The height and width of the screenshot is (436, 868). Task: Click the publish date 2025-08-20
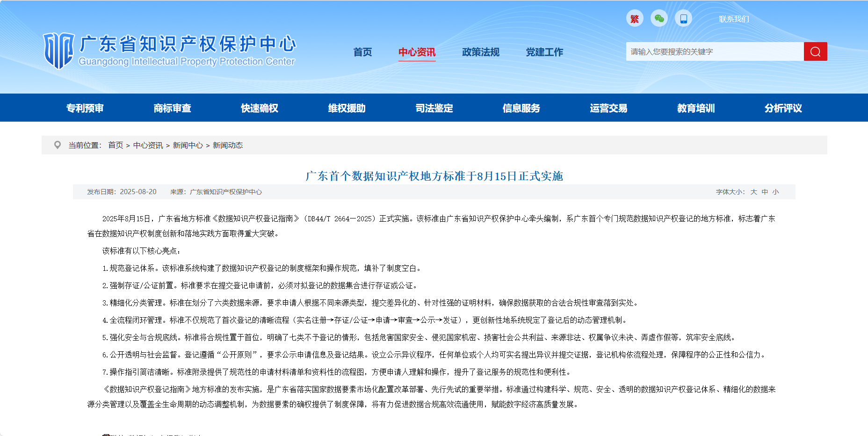138,192
